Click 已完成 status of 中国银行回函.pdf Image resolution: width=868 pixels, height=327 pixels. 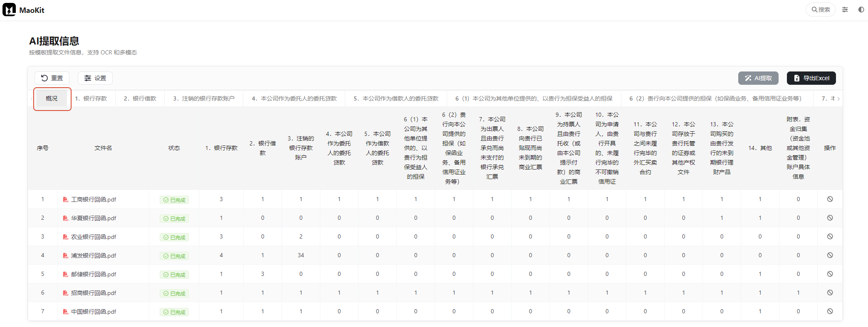[x=174, y=312]
